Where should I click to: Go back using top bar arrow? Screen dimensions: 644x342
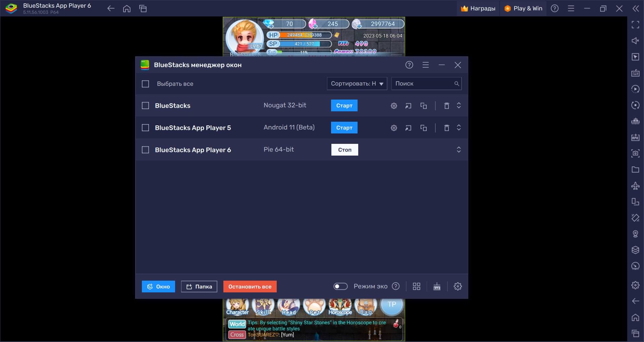(111, 9)
